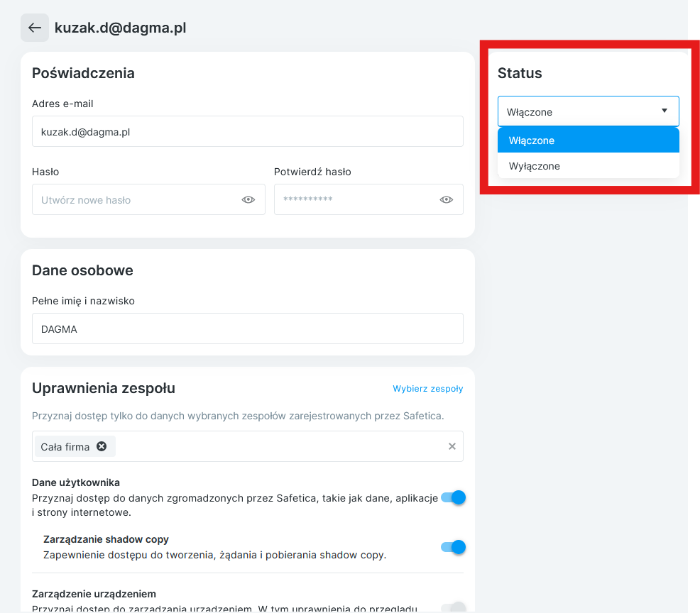Show password in the Hasło field
This screenshot has height=613, width=700.
[x=248, y=200]
